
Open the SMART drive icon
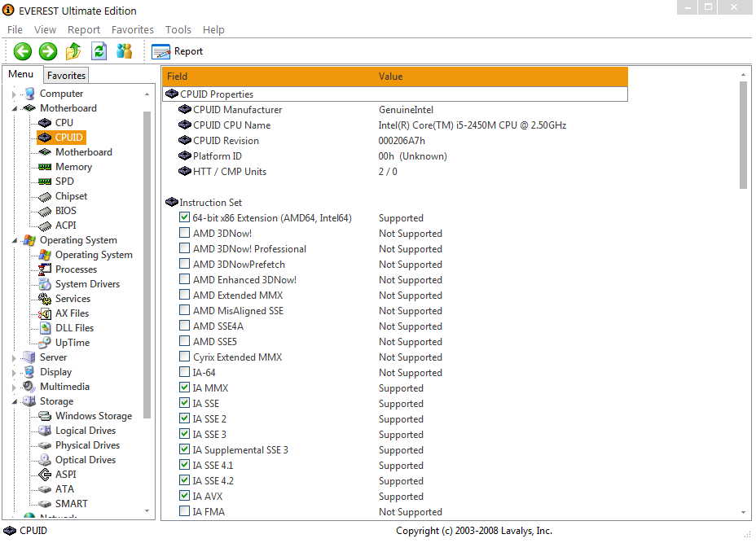pyautogui.click(x=45, y=504)
